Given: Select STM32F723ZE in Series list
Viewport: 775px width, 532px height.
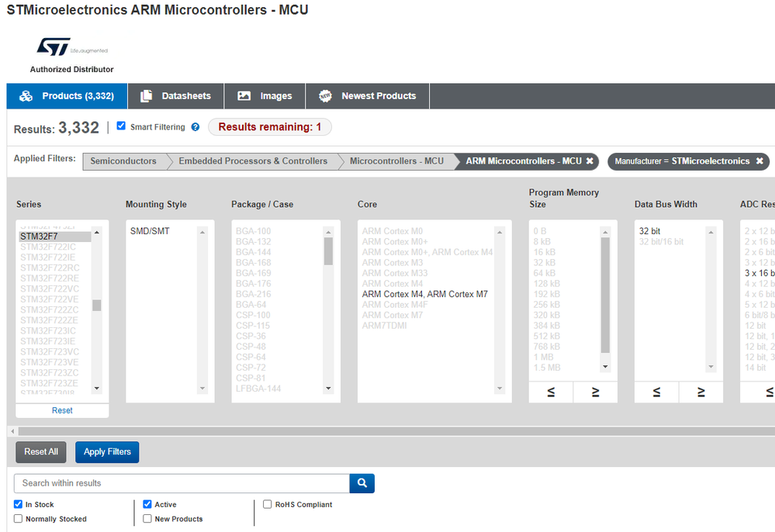Looking at the screenshot, I should tap(48, 383).
